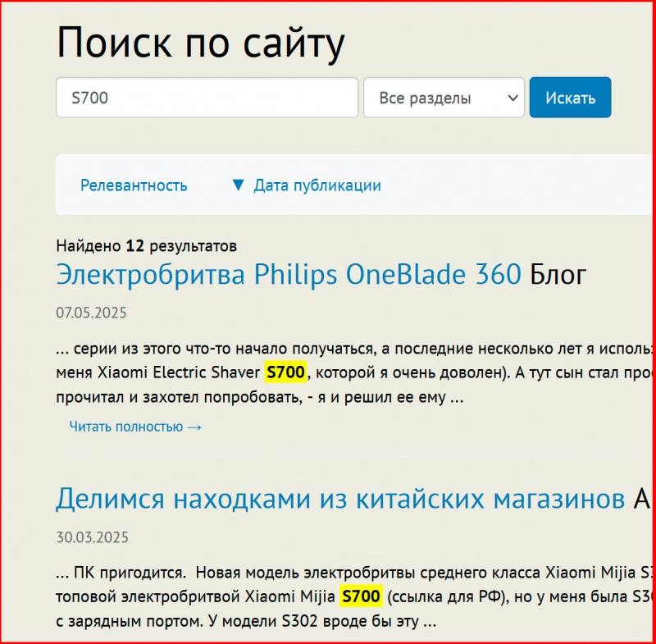Viewport: 656px width, 644px height.
Task: Click the "Поиск по сайту" page heading
Action: point(201,43)
